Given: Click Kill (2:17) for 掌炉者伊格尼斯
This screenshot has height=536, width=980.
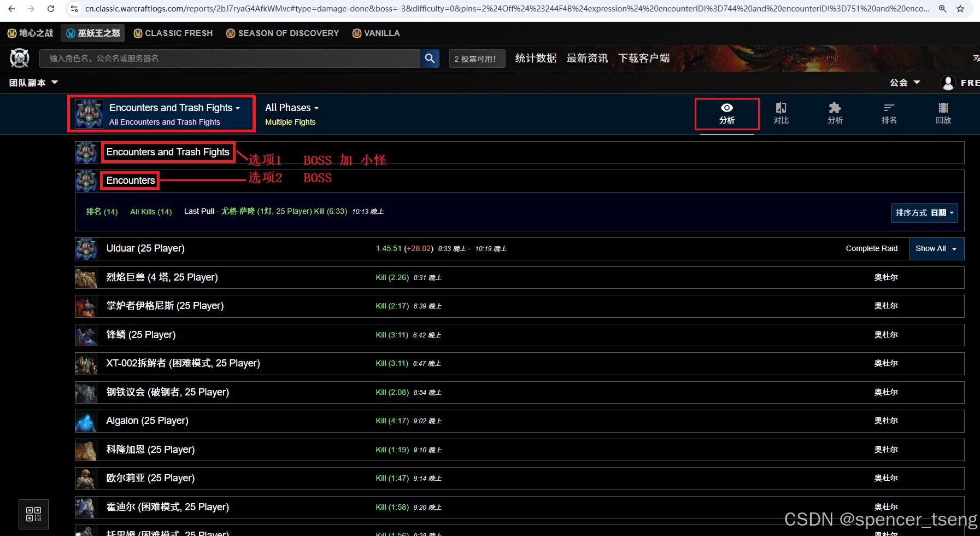Looking at the screenshot, I should pyautogui.click(x=392, y=306).
